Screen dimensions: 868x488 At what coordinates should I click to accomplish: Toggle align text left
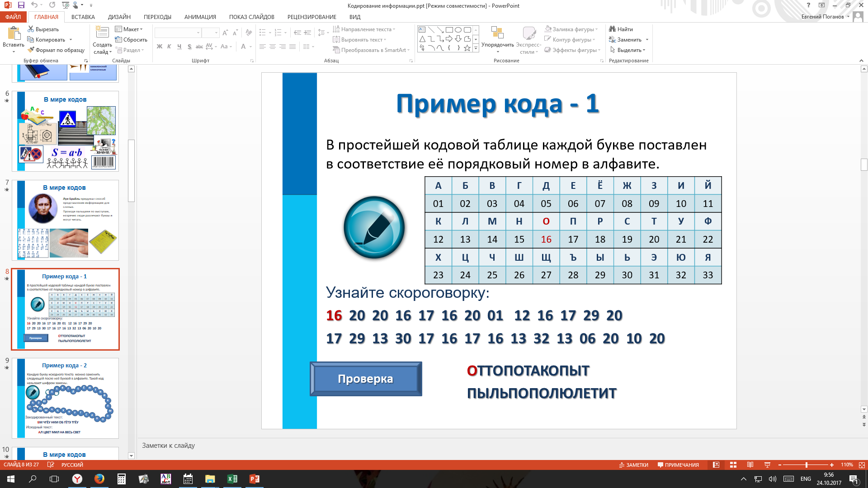(262, 47)
